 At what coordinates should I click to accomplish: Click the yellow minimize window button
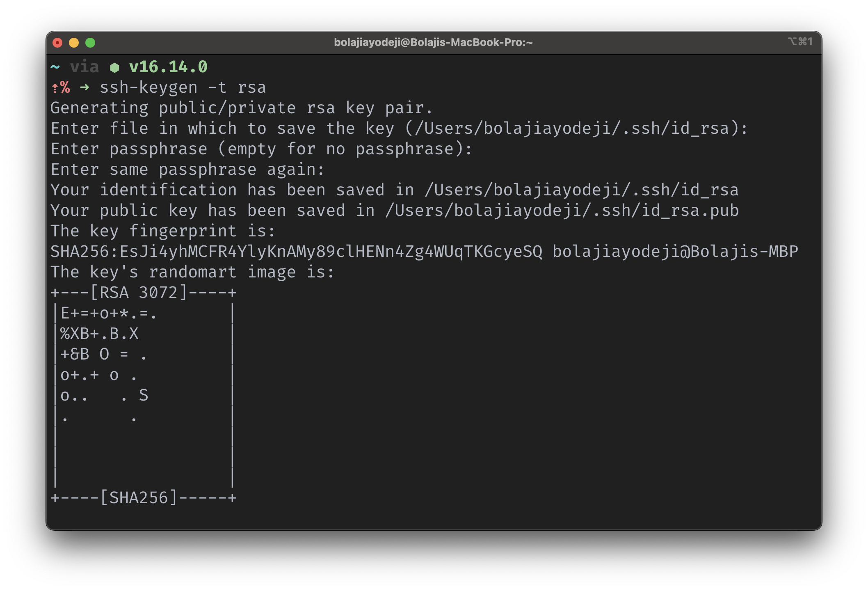(74, 43)
